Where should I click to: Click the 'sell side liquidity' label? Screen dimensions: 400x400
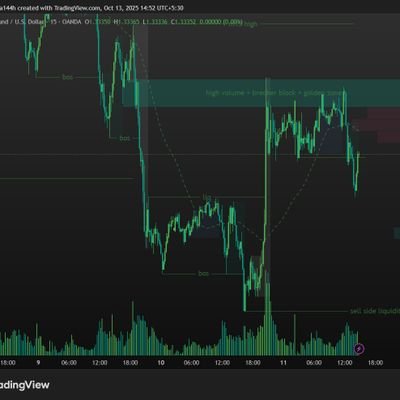point(375,311)
